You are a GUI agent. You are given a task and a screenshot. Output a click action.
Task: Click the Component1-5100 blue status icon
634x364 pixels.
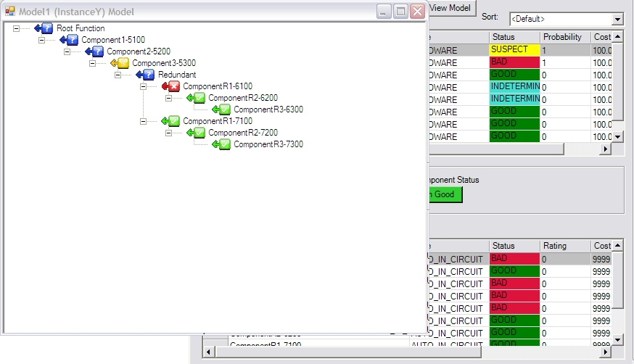point(69,40)
